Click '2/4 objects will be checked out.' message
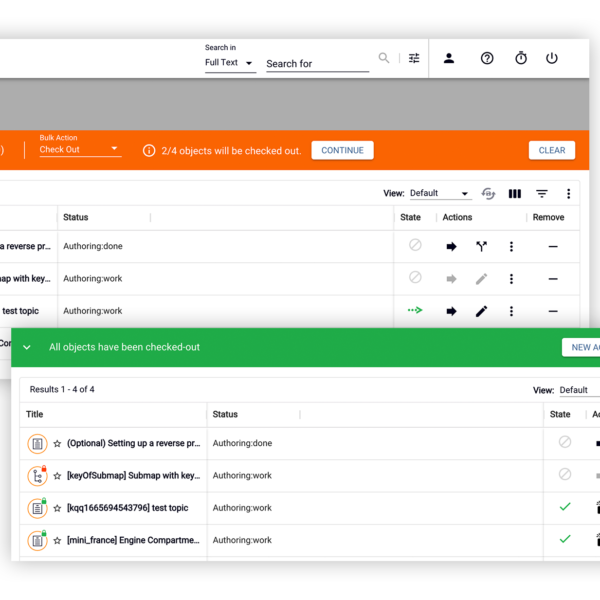Screen dimensions: 600x600 231,151
